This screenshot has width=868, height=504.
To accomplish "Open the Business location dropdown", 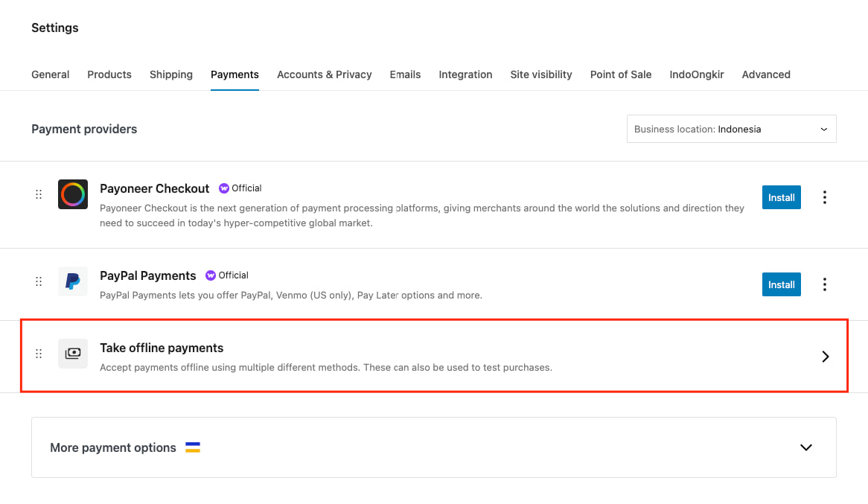I will (x=731, y=129).
